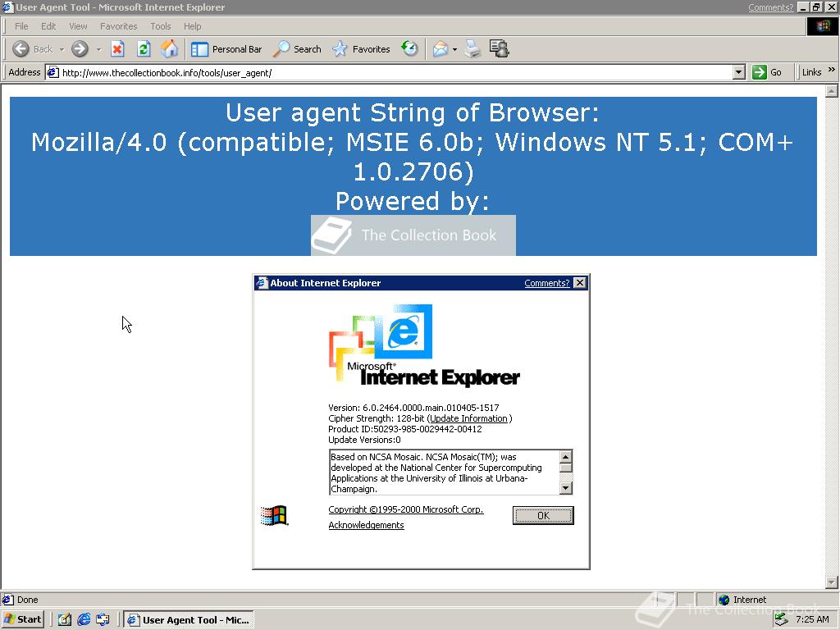Viewport: 840px width, 630px height.
Task: Expand the Links toolbar chevron
Action: point(832,70)
